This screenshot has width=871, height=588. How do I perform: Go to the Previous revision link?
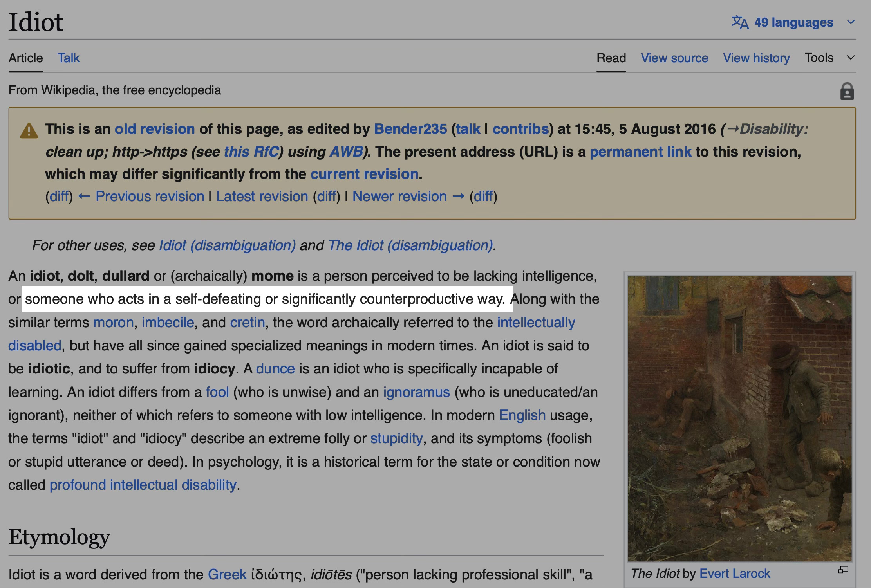(x=150, y=196)
